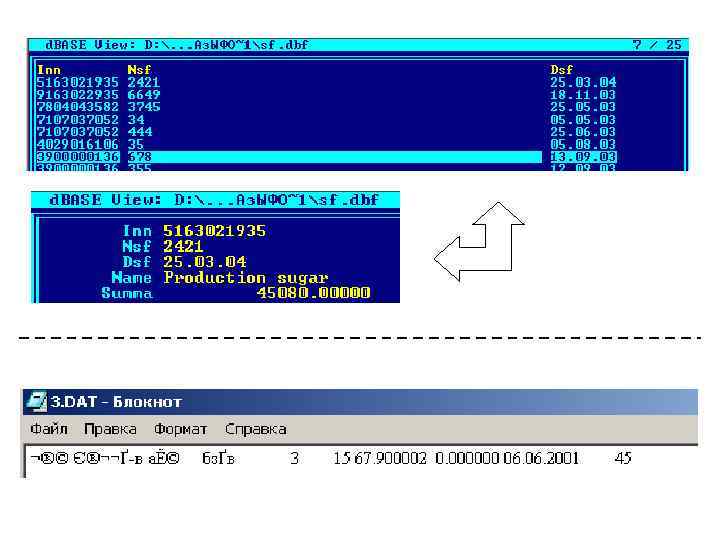This screenshot has width=720, height=540.
Task: Click the Notepad icon in the 3.DAT title bar
Action: [36, 401]
